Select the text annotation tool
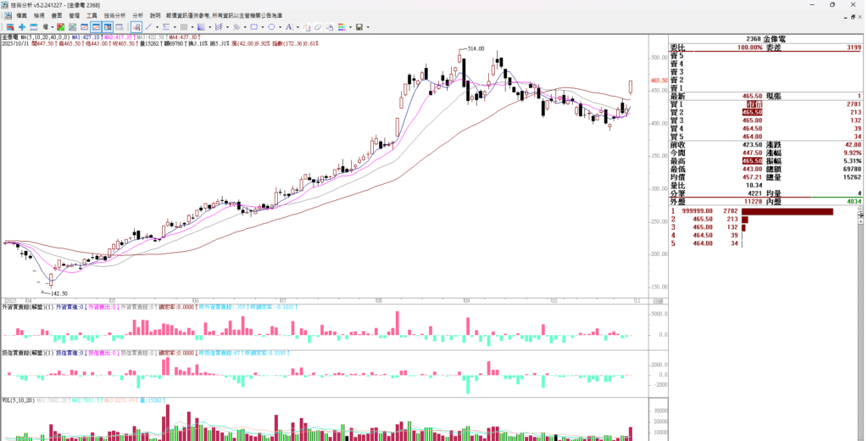The height and width of the screenshot is (441, 868). [x=288, y=26]
